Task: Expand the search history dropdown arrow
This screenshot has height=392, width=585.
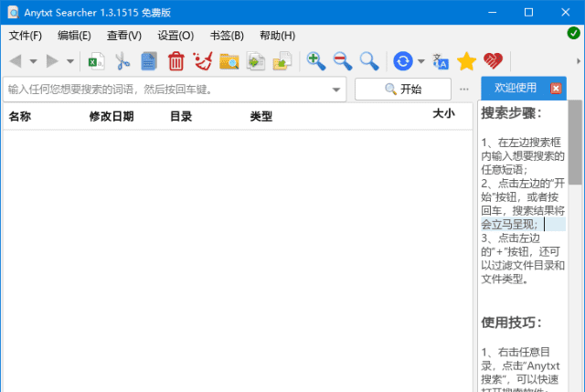Action: tap(336, 90)
